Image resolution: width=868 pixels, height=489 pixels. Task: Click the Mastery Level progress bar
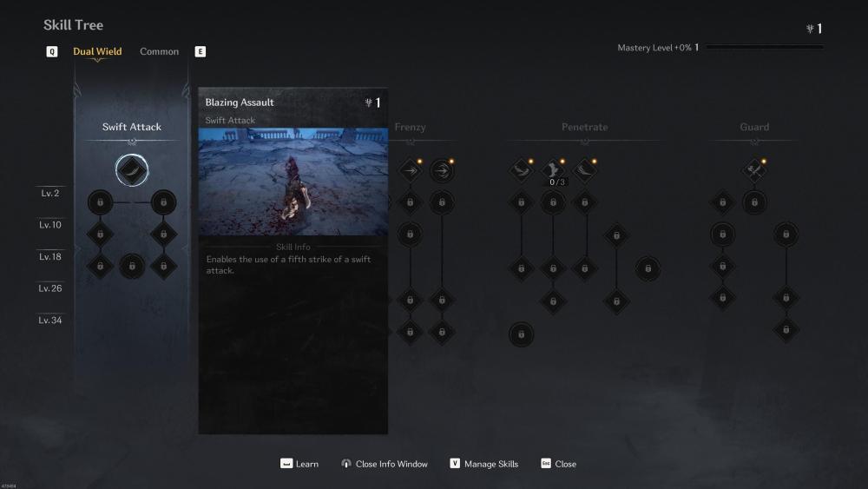tap(765, 48)
